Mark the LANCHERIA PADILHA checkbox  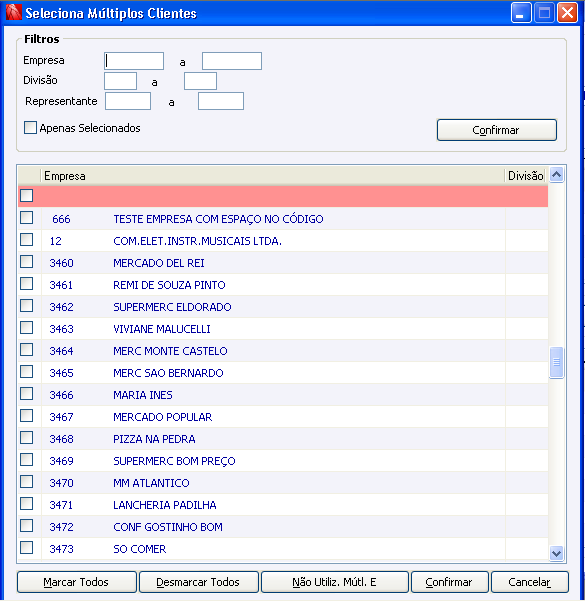[x=26, y=503]
